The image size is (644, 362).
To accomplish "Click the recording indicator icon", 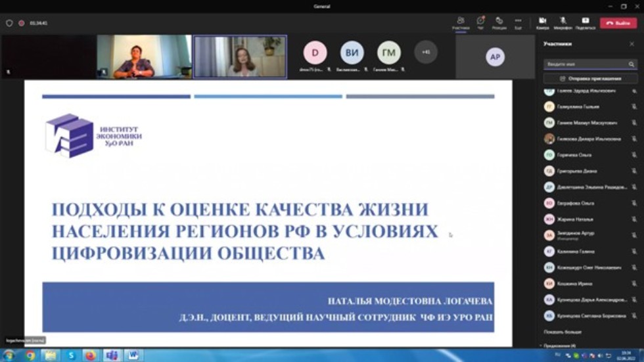I will tap(21, 23).
